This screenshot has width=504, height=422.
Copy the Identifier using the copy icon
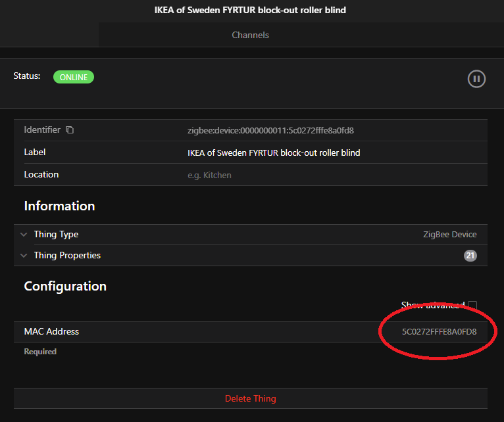(x=70, y=129)
